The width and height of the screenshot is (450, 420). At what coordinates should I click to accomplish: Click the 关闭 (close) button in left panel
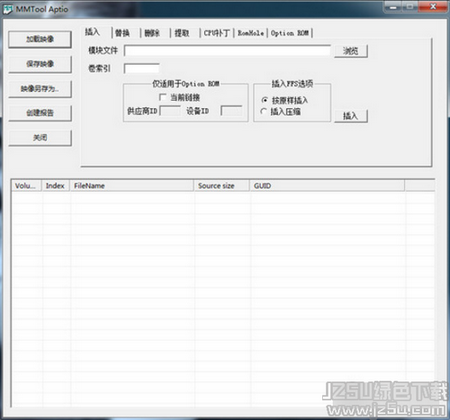40,138
